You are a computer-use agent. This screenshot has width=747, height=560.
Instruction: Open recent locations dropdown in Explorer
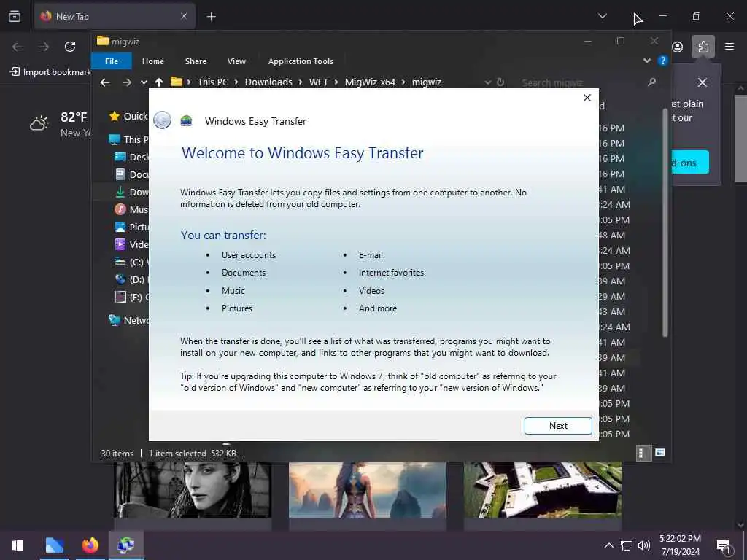[144, 82]
